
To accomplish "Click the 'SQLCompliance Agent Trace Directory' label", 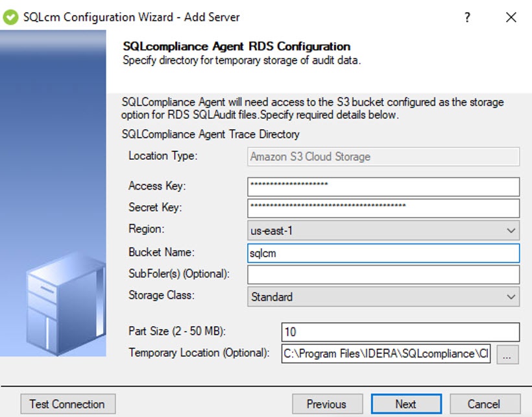I will (210, 134).
